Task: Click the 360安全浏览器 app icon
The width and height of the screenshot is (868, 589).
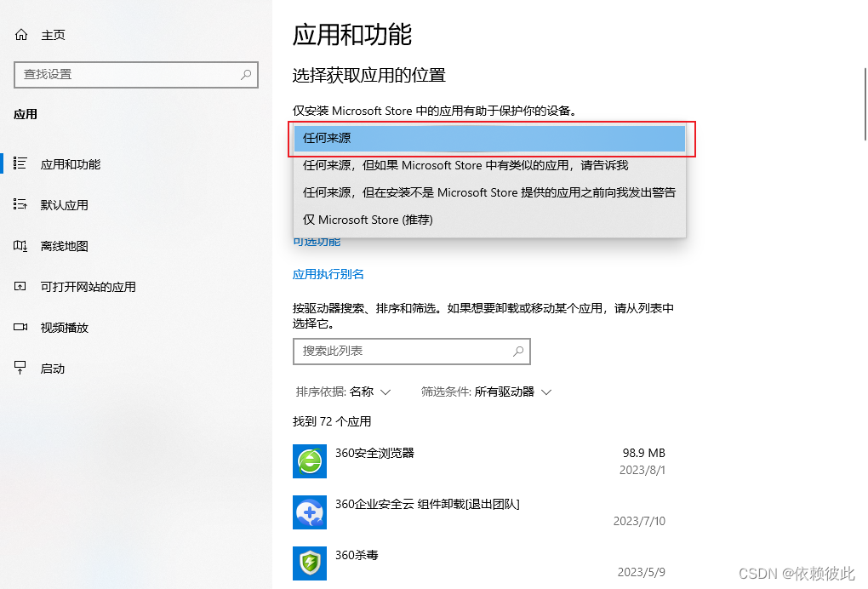Action: [310, 461]
